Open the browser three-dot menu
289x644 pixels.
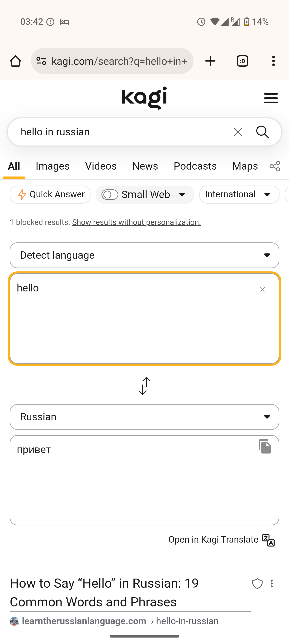point(274,61)
